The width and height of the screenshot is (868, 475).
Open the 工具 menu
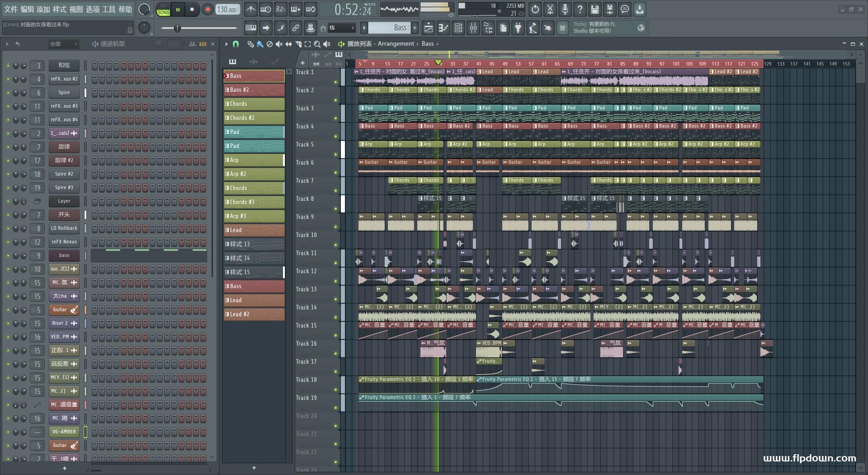tap(108, 9)
